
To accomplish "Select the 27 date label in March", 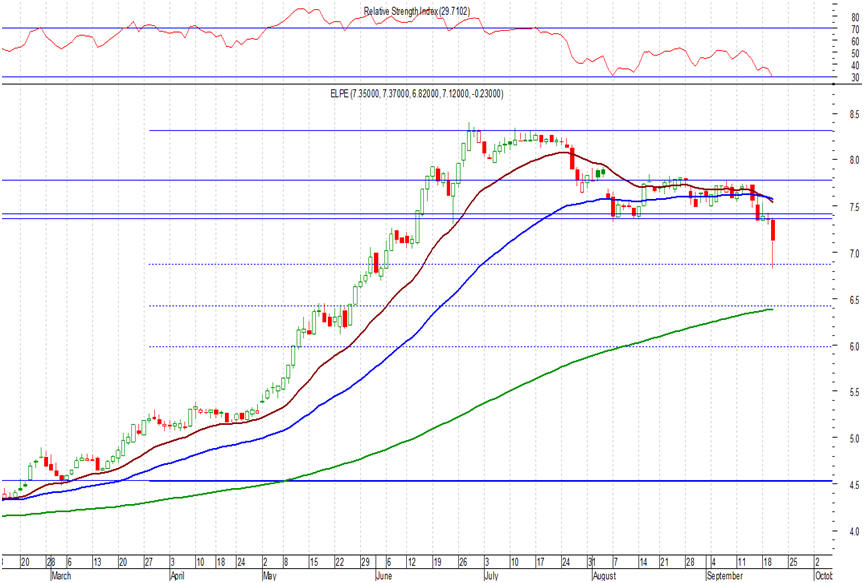I will click(x=149, y=563).
